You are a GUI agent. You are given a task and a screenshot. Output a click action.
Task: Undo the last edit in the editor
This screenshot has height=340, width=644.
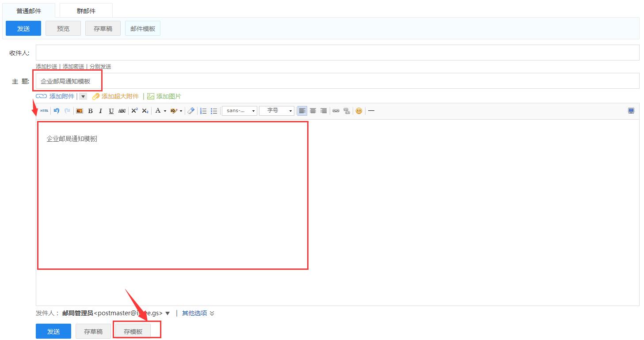pyautogui.click(x=57, y=111)
